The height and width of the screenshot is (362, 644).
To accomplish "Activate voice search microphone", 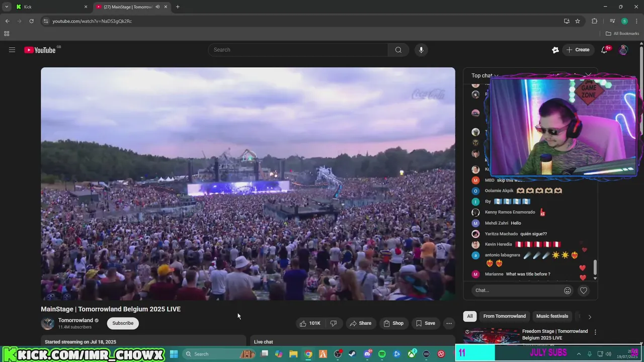I will [x=421, y=50].
